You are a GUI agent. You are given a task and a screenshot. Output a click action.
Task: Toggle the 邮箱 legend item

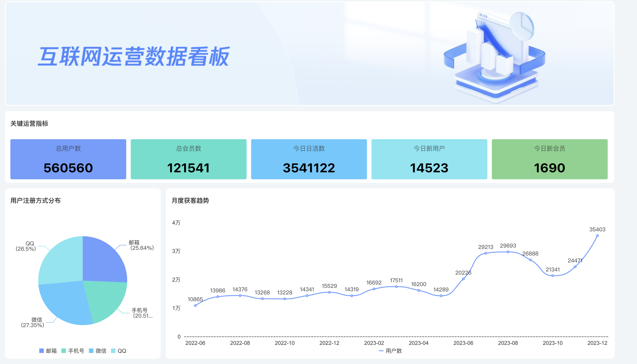(48, 351)
